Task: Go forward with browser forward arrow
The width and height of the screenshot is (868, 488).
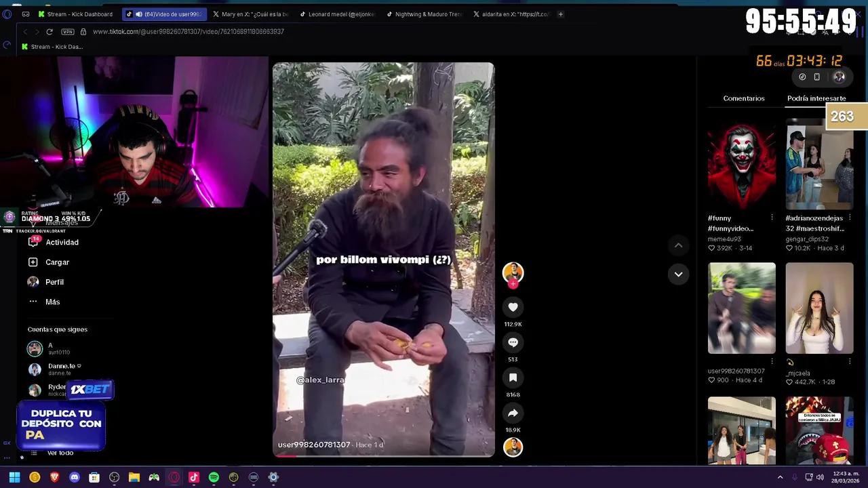Action: (x=37, y=31)
